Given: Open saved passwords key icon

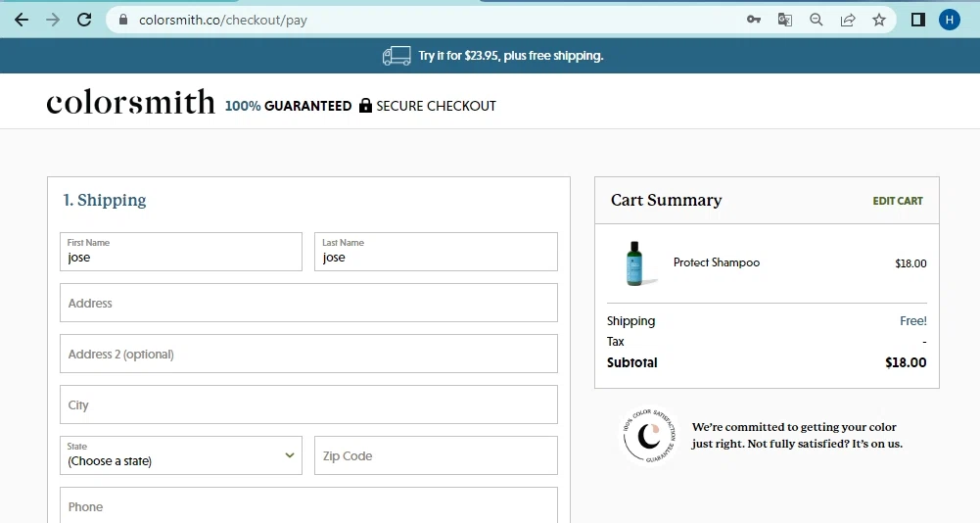Looking at the screenshot, I should pos(754,20).
